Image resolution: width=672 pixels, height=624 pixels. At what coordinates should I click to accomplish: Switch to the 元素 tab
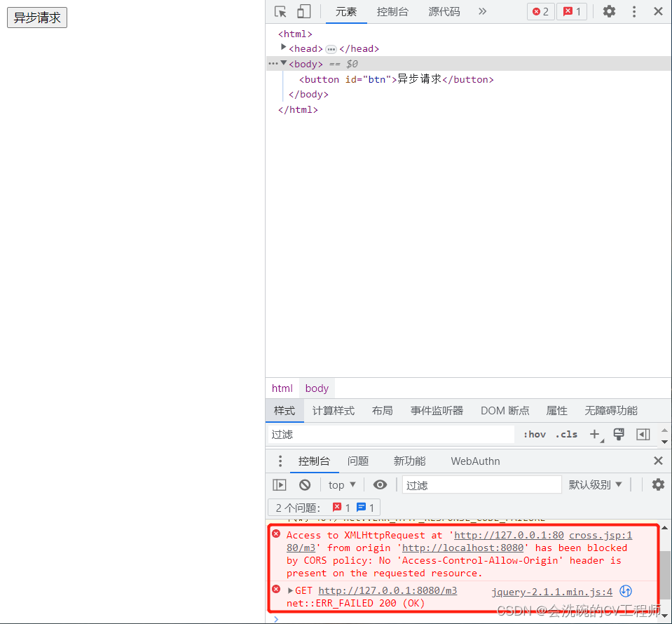click(x=346, y=12)
